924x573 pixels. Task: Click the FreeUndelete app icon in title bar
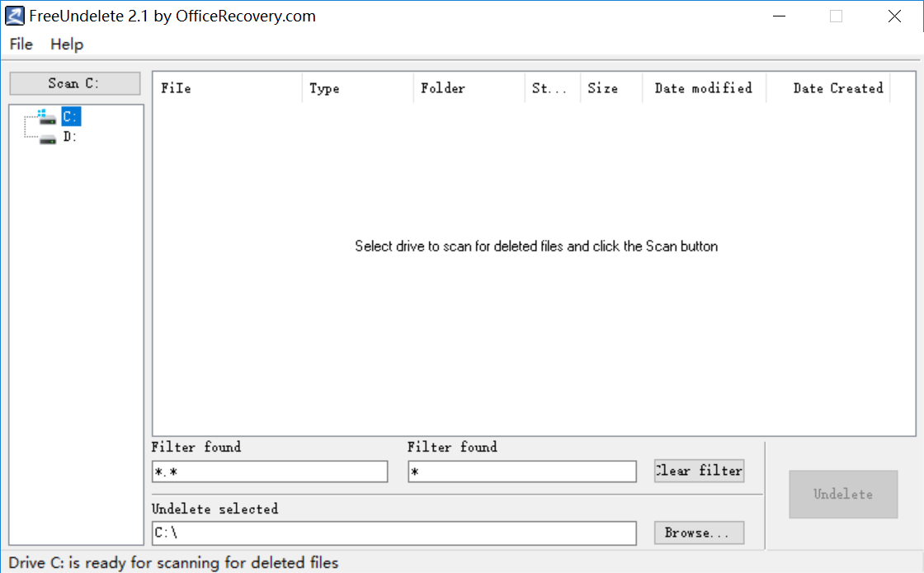click(15, 16)
